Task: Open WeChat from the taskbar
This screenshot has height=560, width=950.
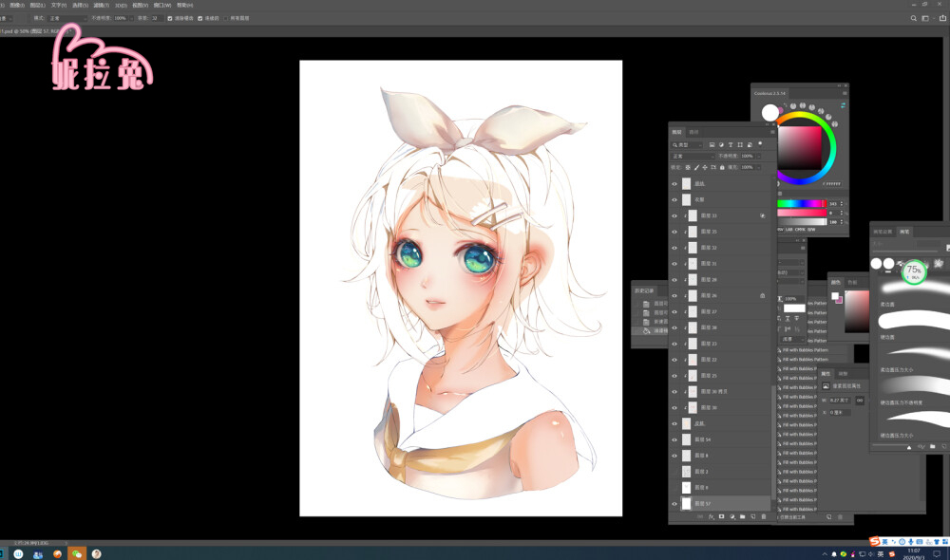Action: tap(76, 553)
